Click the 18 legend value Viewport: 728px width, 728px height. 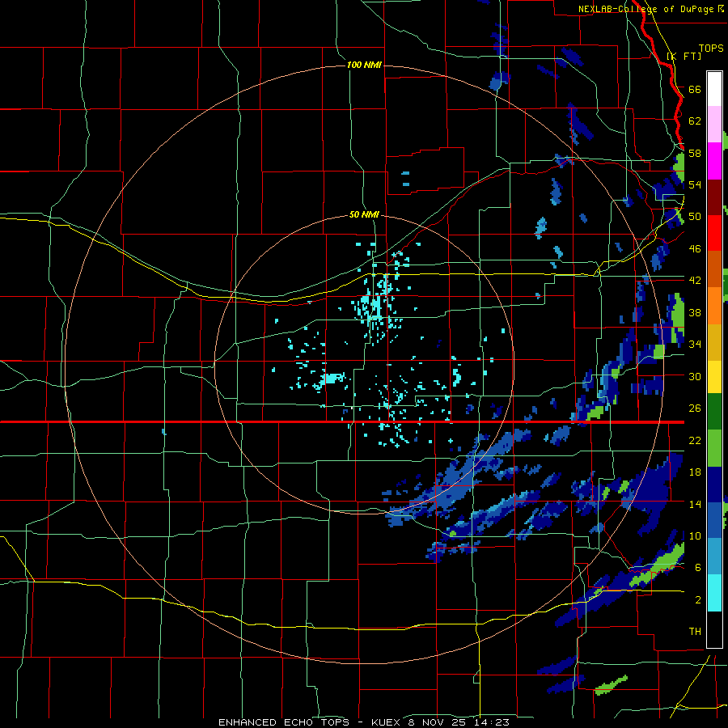[x=695, y=472]
